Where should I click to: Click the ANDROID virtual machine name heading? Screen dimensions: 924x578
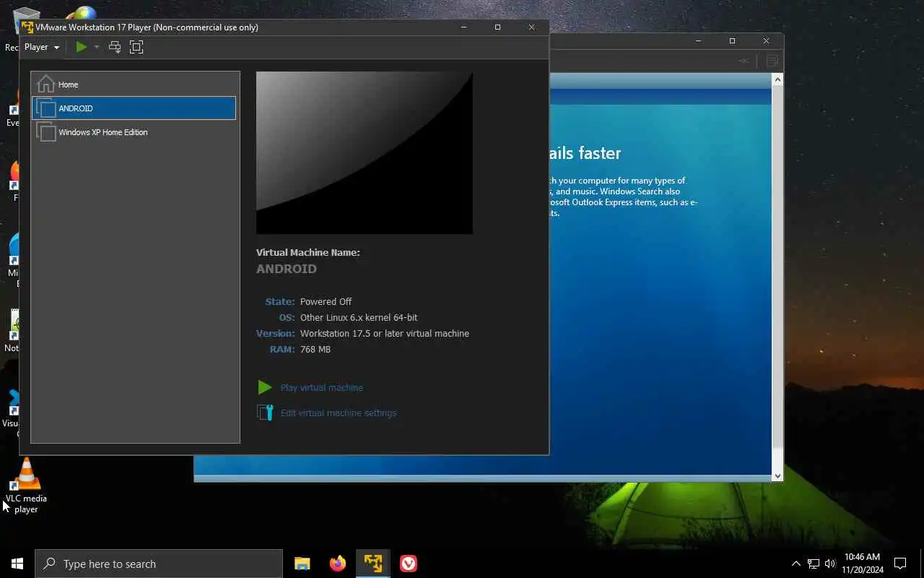click(287, 269)
